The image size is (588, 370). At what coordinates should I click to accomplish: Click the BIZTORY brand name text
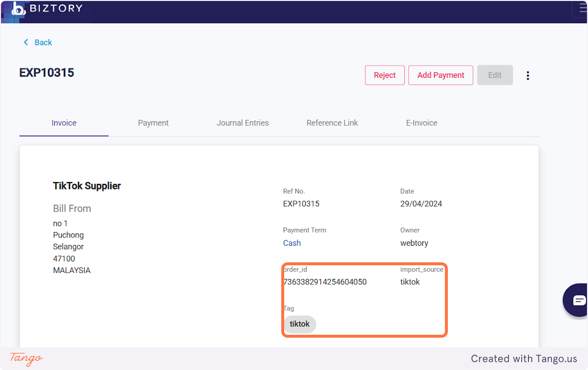tap(56, 8)
